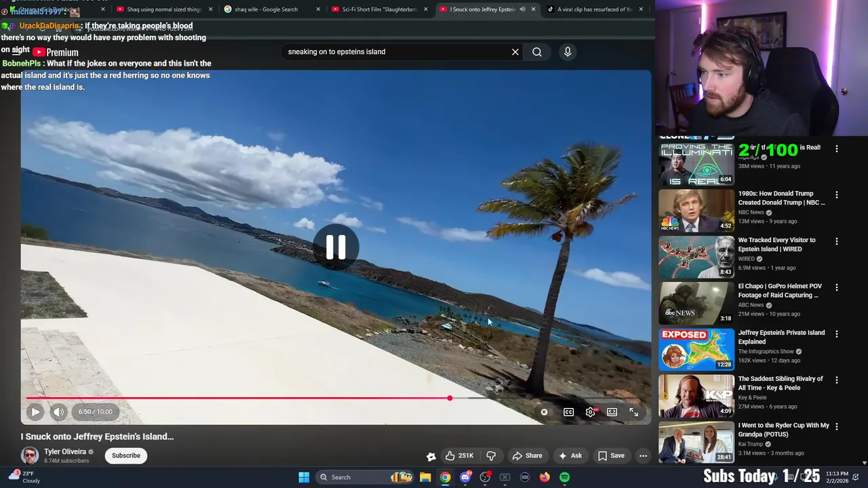Toggle the autoplay switch in the player

coord(544,412)
